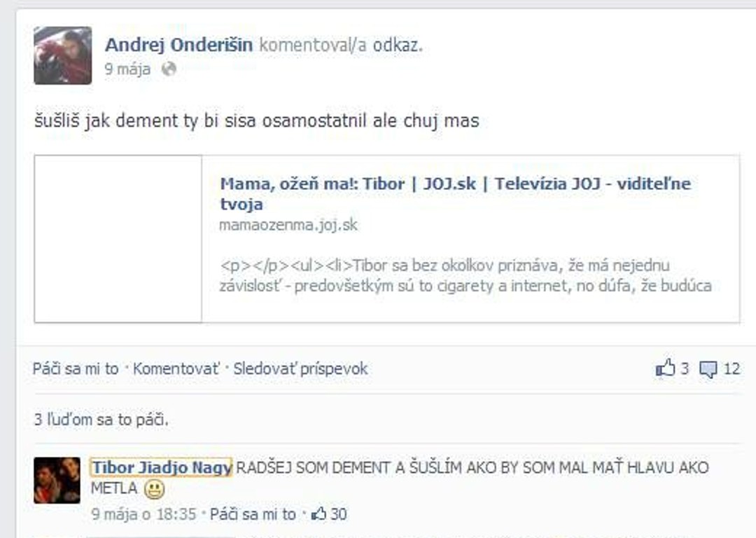Click the blank link preview thumbnail
756x538 pixels.
[x=118, y=239]
